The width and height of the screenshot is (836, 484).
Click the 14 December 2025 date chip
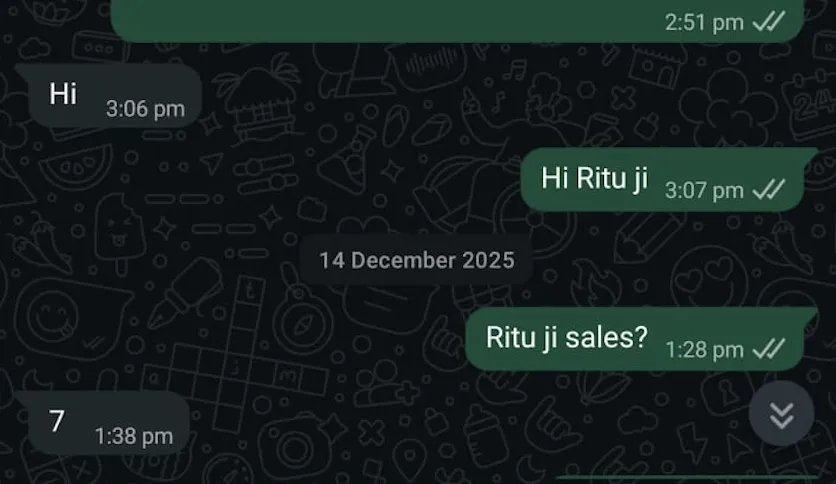(x=416, y=260)
